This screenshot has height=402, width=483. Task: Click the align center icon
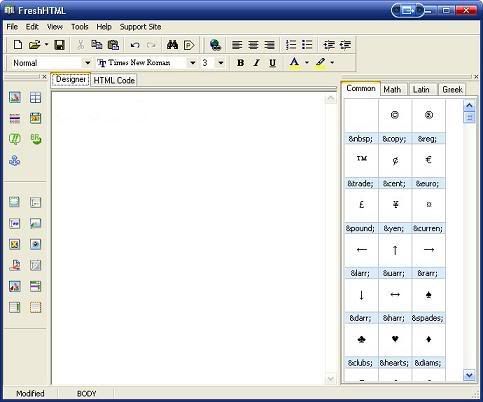[253, 45]
